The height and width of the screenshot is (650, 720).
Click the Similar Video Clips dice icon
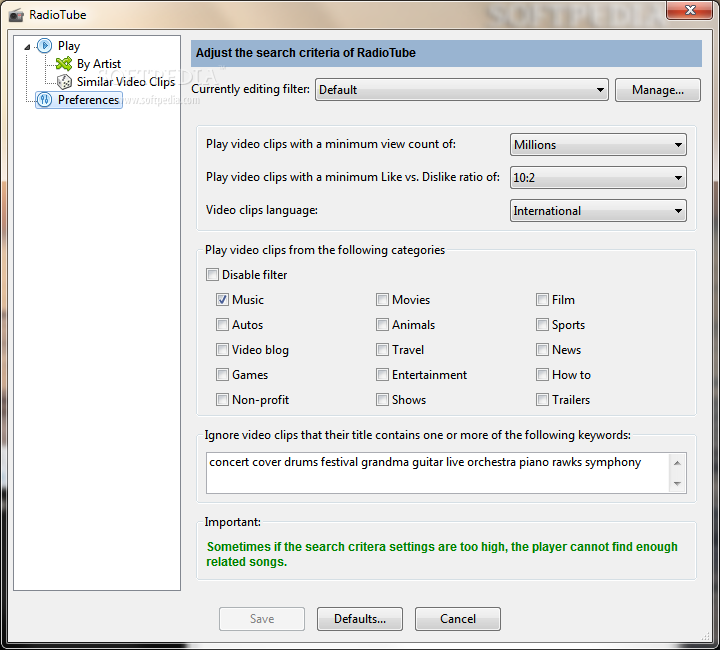(64, 82)
